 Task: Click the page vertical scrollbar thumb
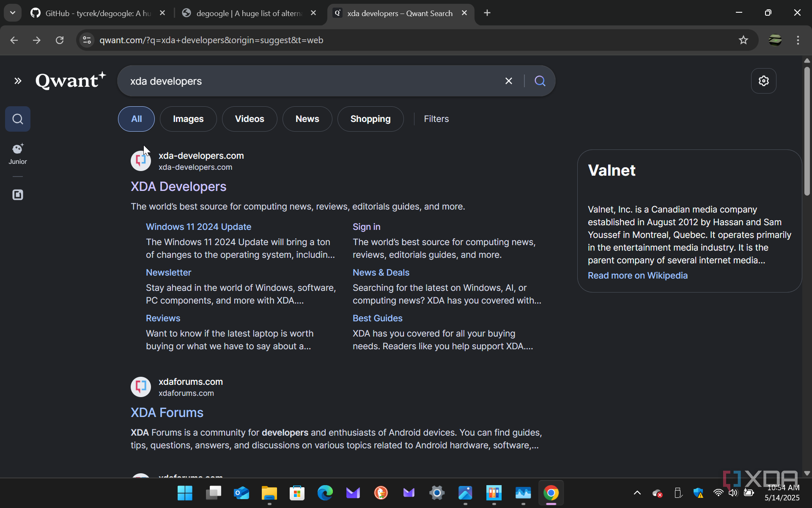point(807,131)
